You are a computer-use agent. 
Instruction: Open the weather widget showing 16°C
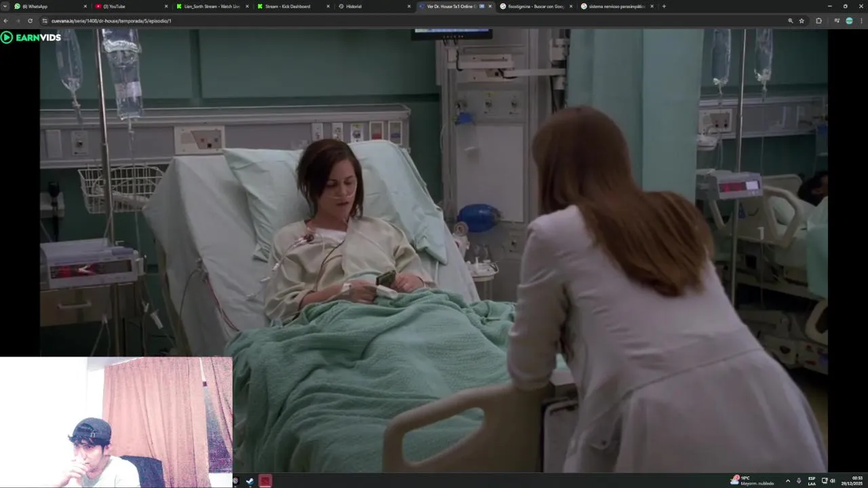point(751,480)
